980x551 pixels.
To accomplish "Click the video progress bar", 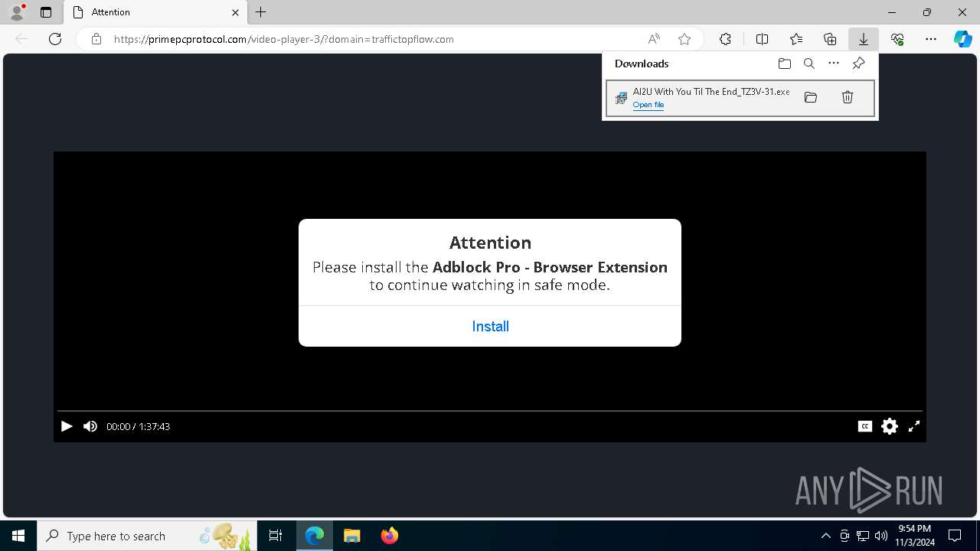I will 490,411.
